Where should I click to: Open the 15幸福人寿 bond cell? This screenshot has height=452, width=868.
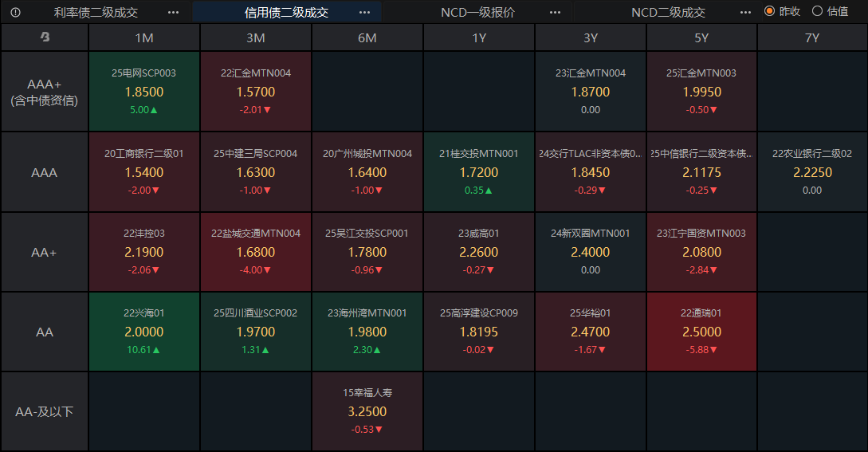point(367,411)
